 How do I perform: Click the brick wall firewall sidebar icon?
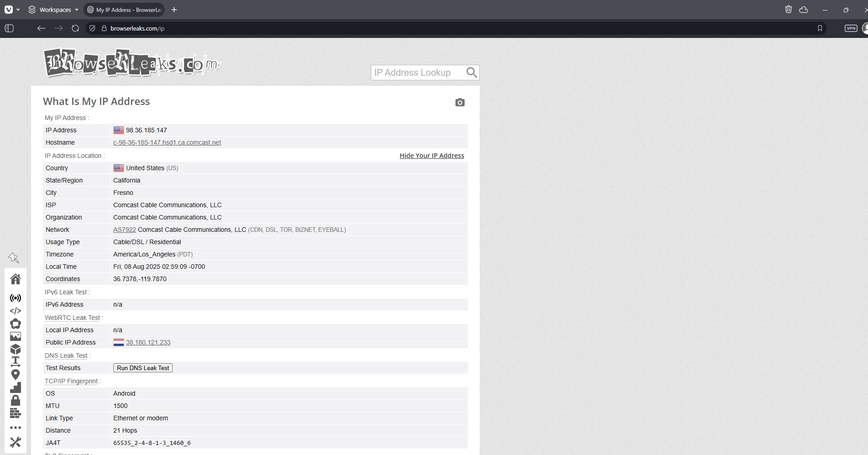click(x=16, y=413)
